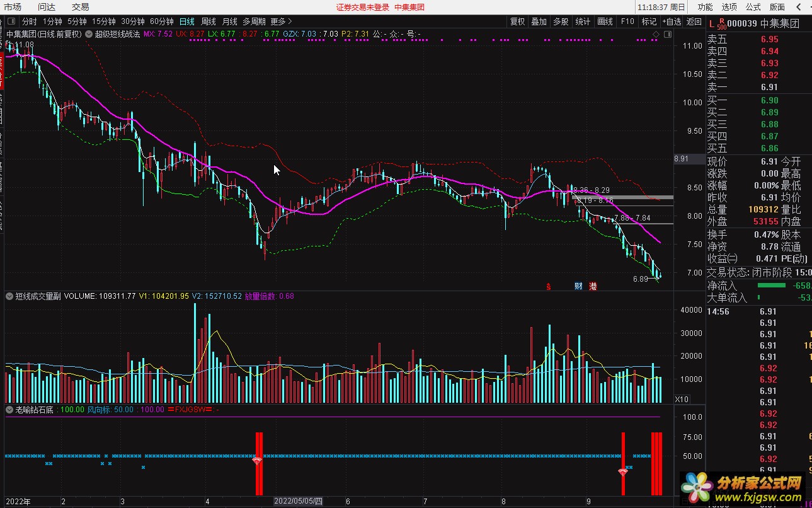
Task: Expand the 老喻钻石底 indicator dropdown
Action: [9, 410]
